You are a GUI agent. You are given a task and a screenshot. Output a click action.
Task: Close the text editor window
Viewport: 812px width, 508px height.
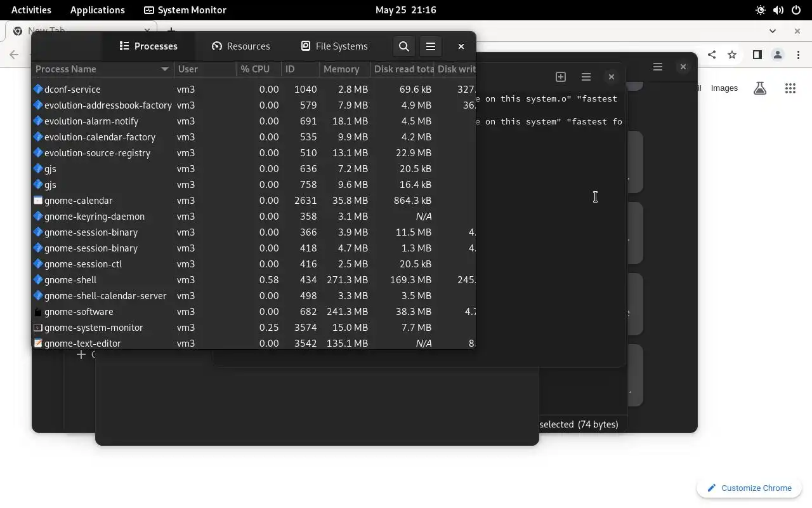(612, 76)
